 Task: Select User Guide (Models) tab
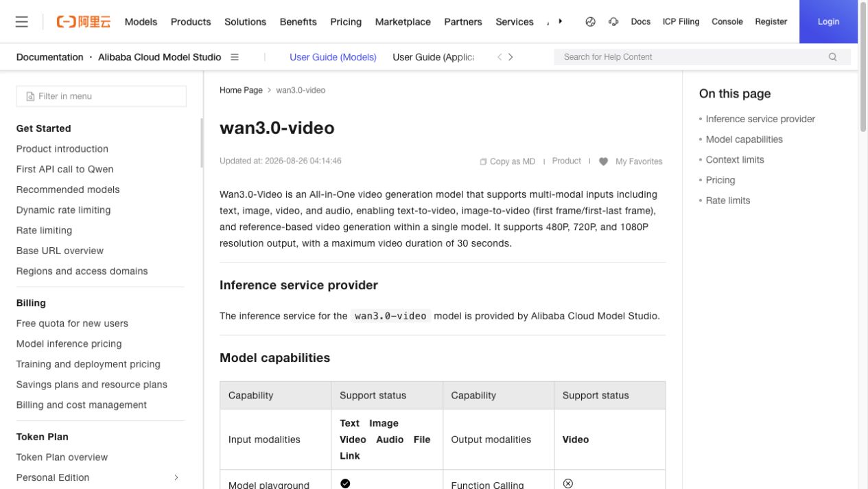pyautogui.click(x=333, y=57)
